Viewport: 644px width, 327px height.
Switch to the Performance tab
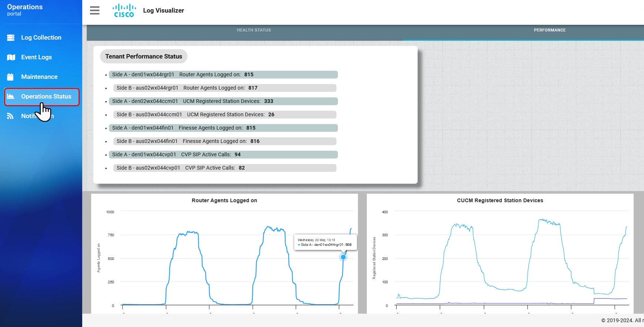550,30
